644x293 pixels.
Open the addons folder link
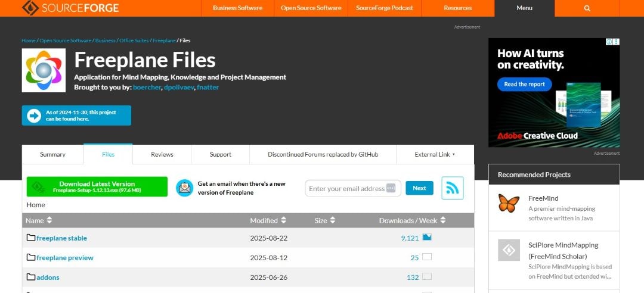[48, 278]
